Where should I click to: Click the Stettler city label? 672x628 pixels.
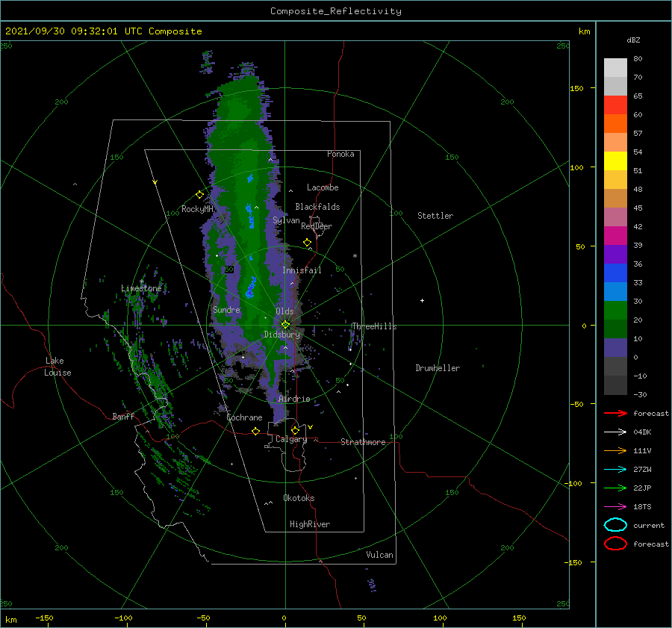tap(435, 216)
